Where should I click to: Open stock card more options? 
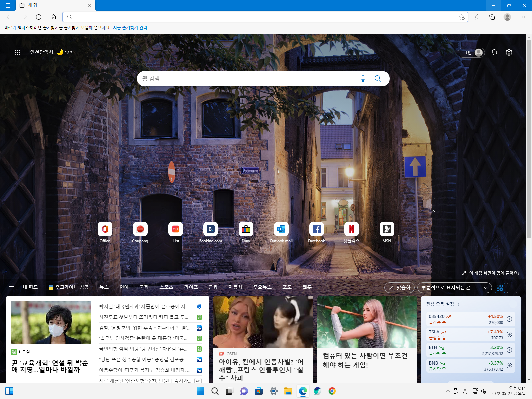(513, 304)
